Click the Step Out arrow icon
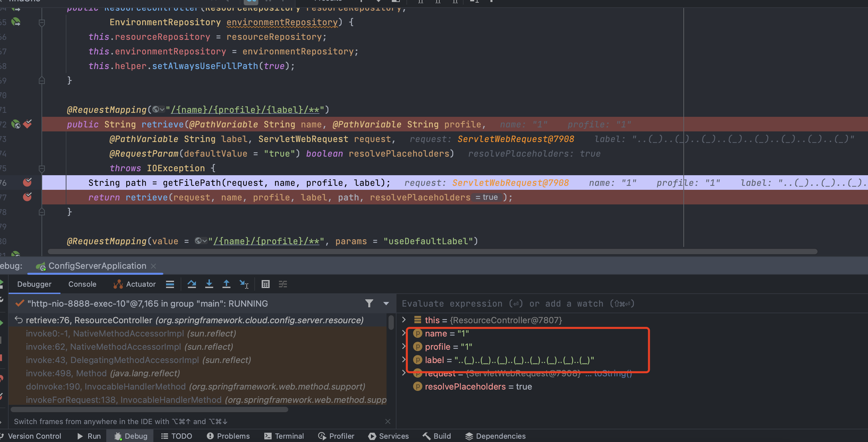This screenshot has width=868, height=442. click(226, 284)
